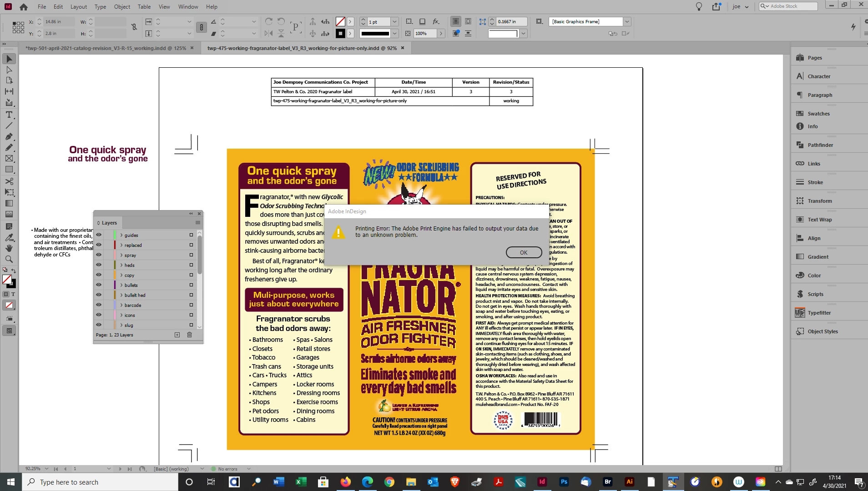This screenshot has width=868, height=491.
Task: Go to first page in status bar
Action: [x=56, y=469]
